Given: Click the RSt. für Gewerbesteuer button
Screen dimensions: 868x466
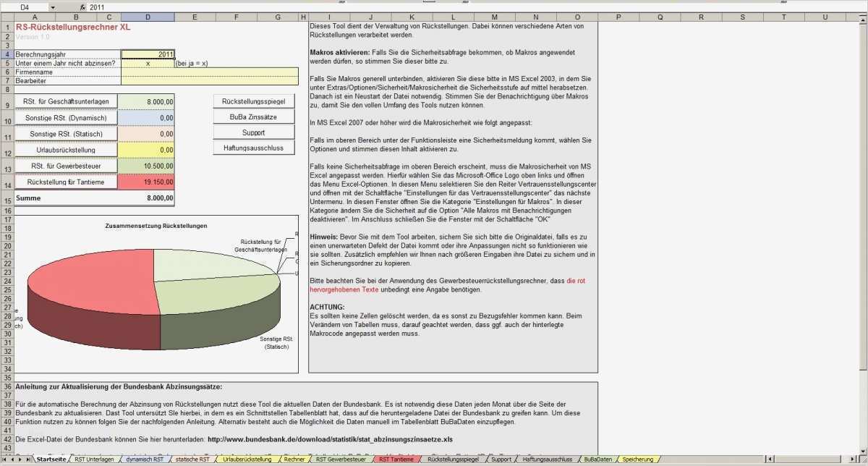Looking at the screenshot, I should click(66, 166).
